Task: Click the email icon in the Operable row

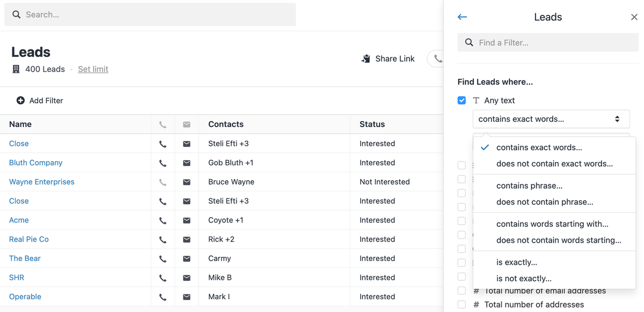Action: point(187,297)
